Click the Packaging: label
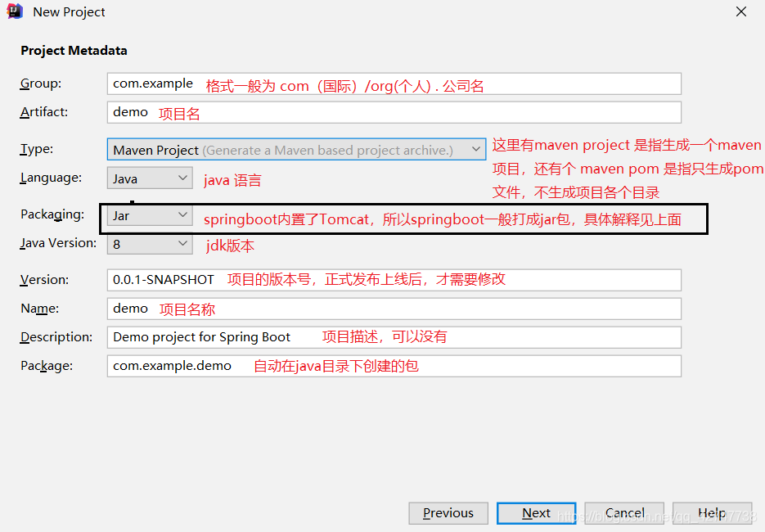Screen dimensions: 765x532 pyautogui.click(x=52, y=214)
